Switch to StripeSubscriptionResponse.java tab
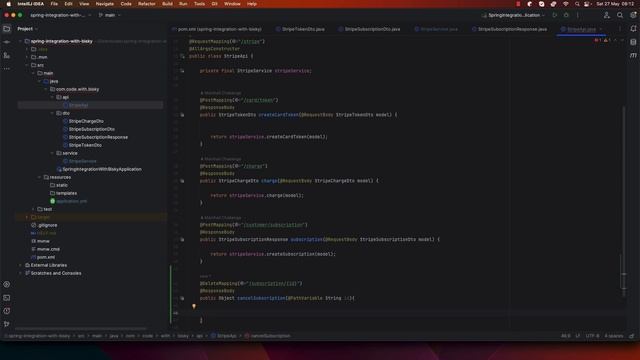Viewport: 640px width, 360px height. 509,29
